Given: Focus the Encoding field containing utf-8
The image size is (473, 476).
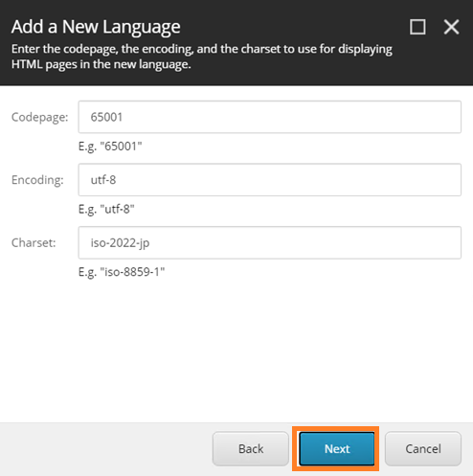Looking at the screenshot, I should [270, 180].
